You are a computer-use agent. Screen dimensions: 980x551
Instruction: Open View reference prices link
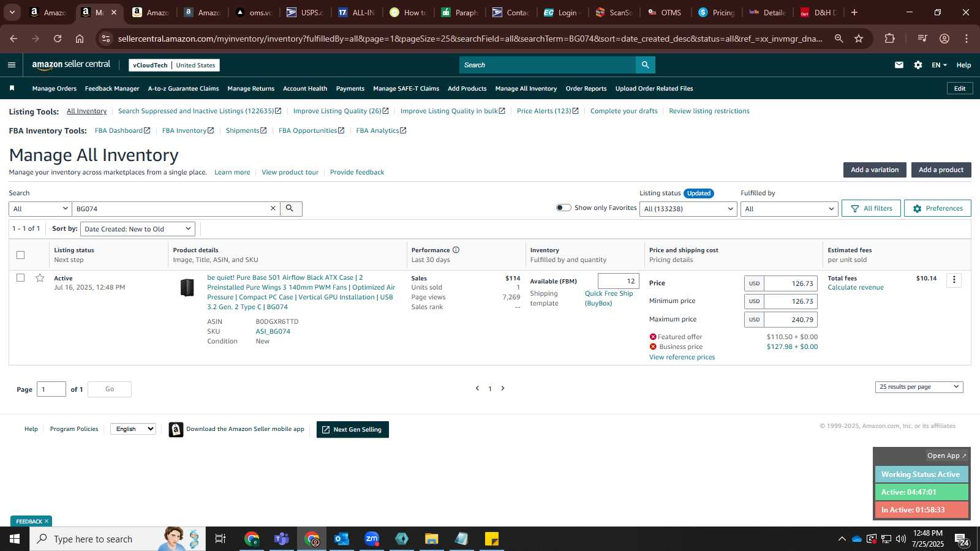click(682, 358)
